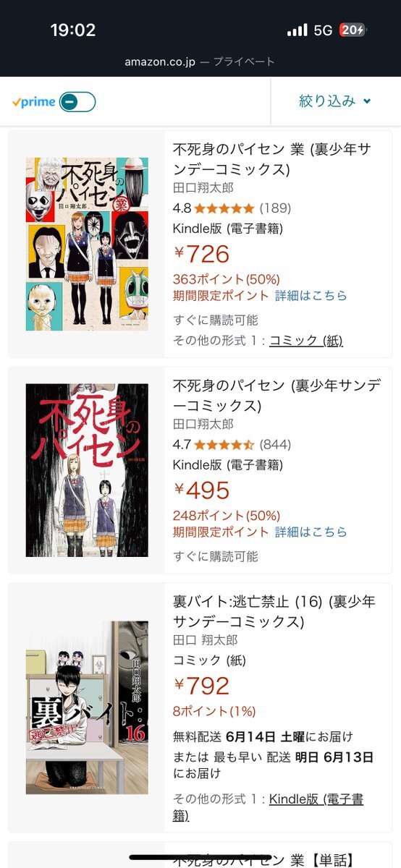The height and width of the screenshot is (868, 401).
Task: Open the 不死身のパイセン 業 cover thumbnail
Action: pyautogui.click(x=87, y=244)
